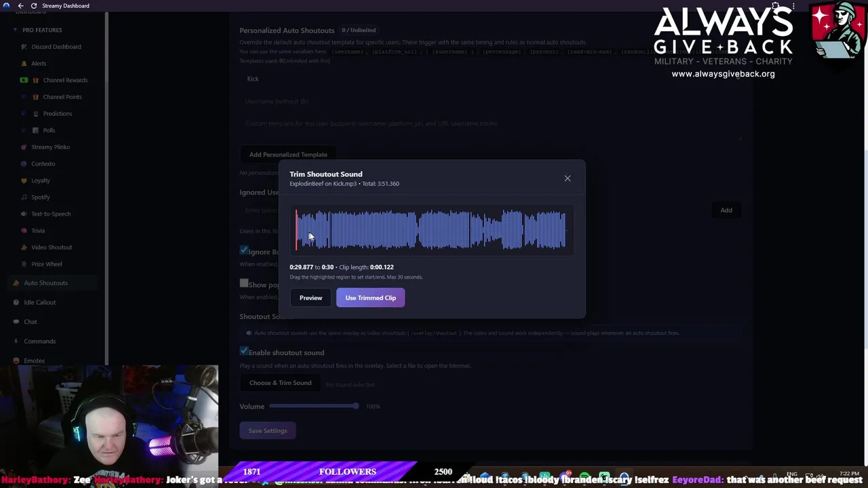Click the username without @ input field
Viewport: 868px width, 488px height.
tap(493, 101)
